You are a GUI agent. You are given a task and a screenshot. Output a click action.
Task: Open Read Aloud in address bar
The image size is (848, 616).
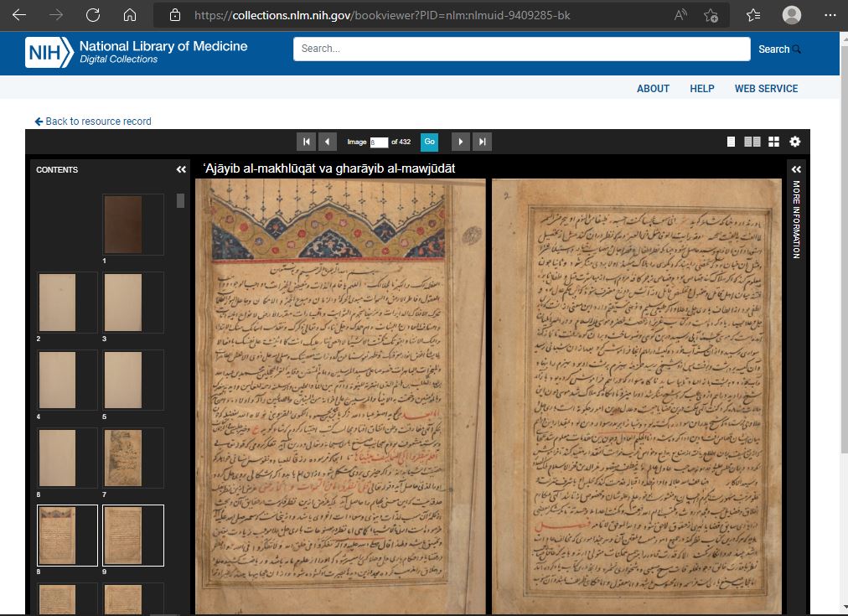pos(680,15)
